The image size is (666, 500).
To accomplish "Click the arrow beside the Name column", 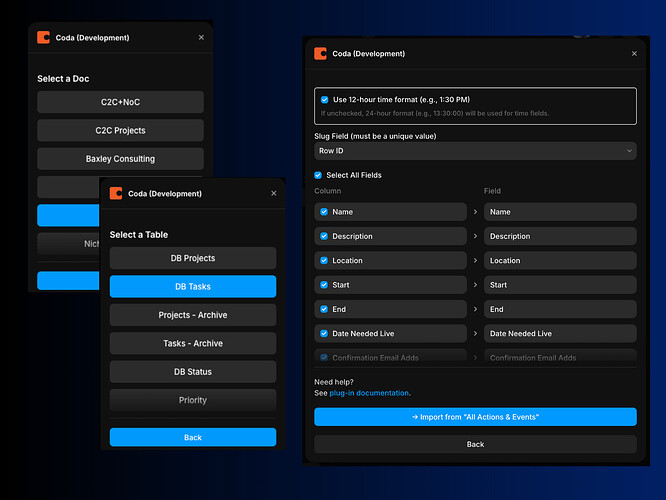I will tap(475, 212).
